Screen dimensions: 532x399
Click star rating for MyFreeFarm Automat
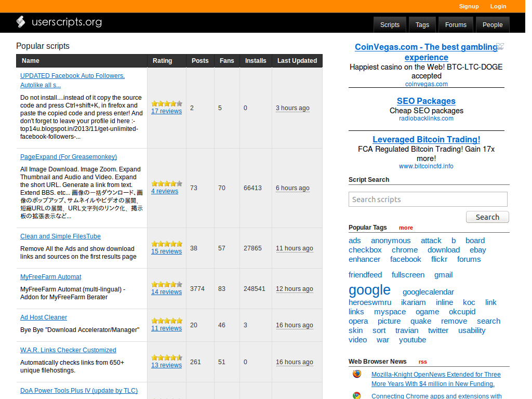tap(166, 284)
